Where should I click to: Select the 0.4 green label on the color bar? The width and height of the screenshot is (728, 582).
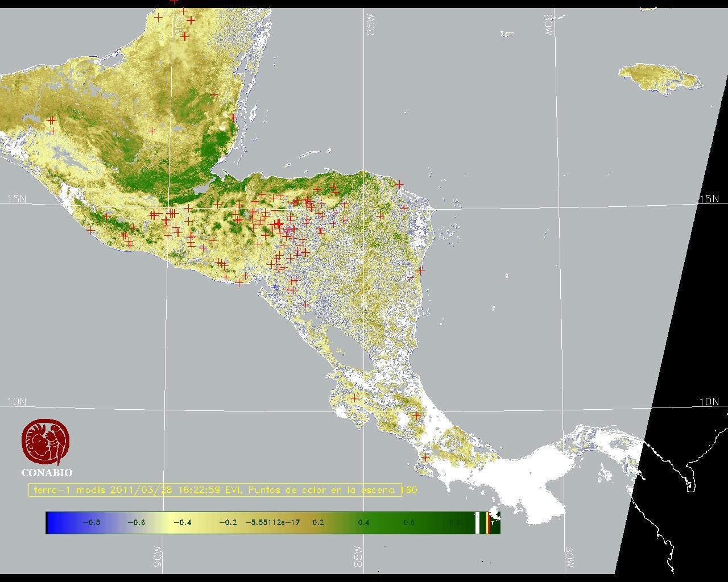coord(363,522)
